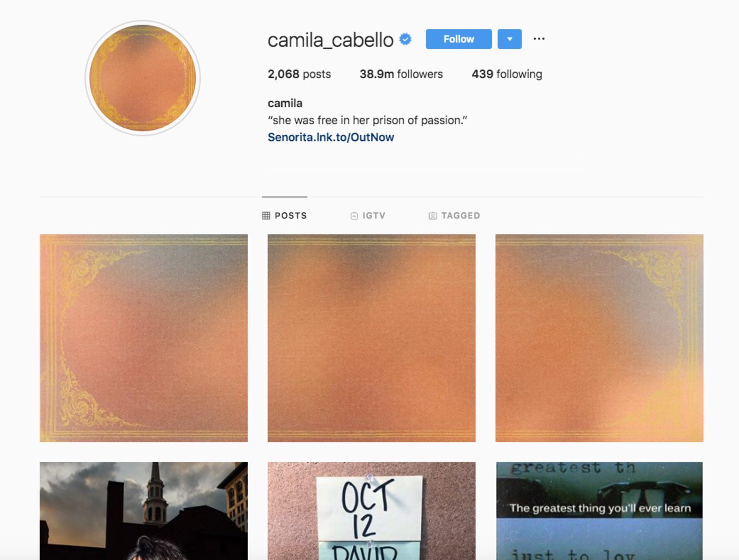Open the Senorita.lnk.to/OutNow link
Screen dimensions: 739x560
click(x=331, y=137)
